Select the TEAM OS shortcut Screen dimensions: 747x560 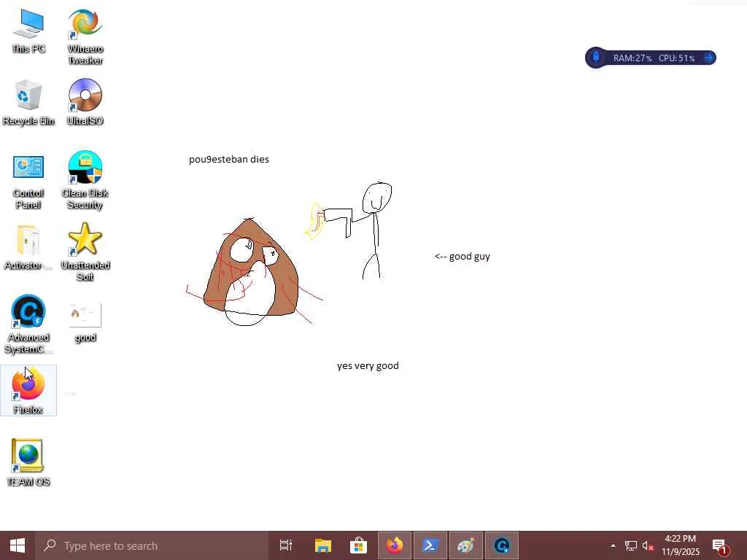click(28, 463)
